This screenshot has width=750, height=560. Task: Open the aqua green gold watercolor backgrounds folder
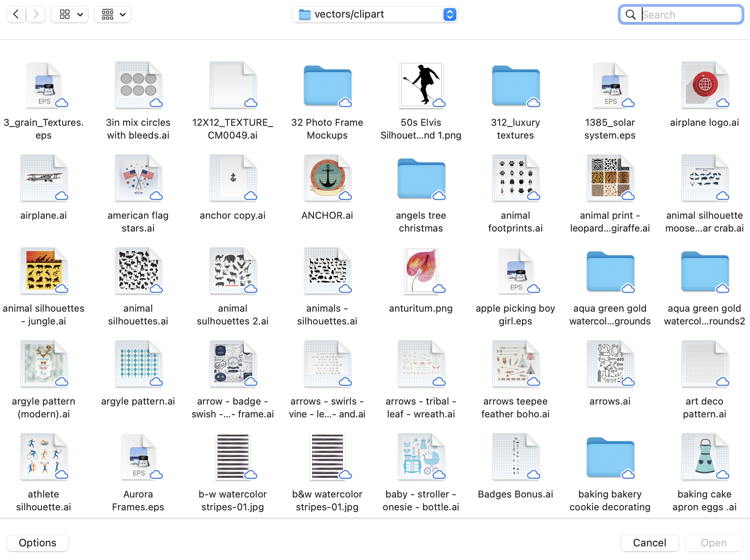tap(609, 272)
